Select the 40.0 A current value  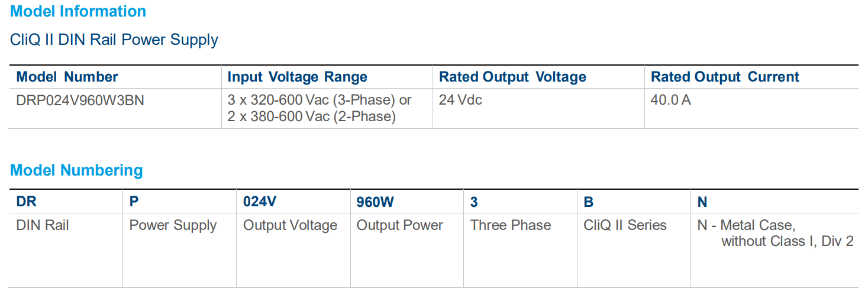point(670,100)
